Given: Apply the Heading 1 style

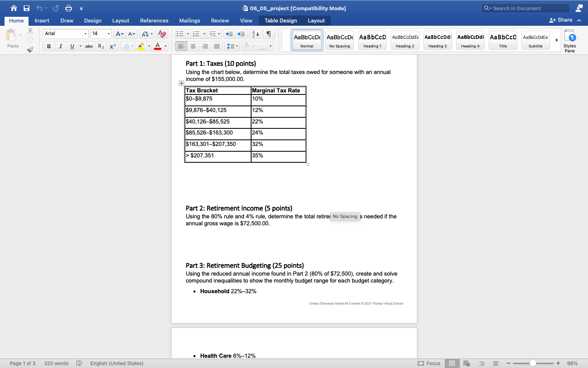Looking at the screenshot, I should 372,40.
